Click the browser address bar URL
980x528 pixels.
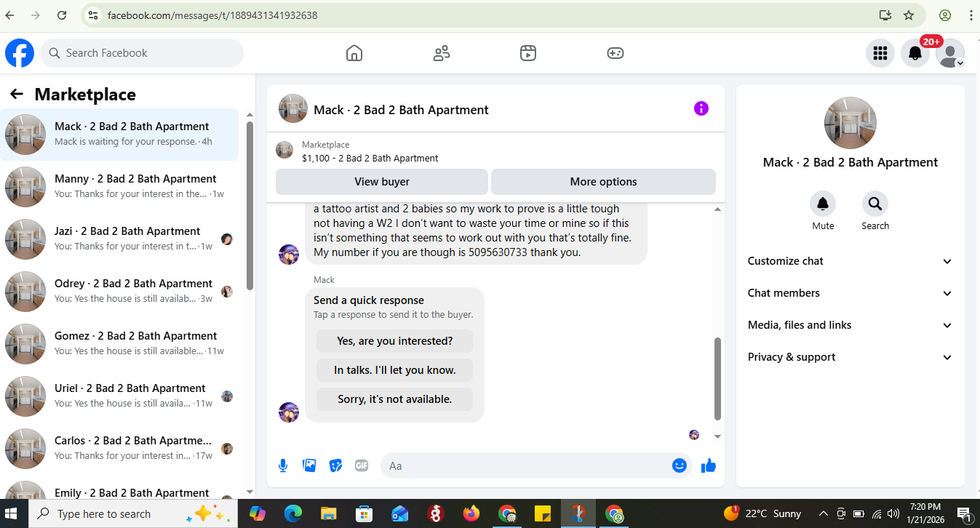[x=212, y=15]
